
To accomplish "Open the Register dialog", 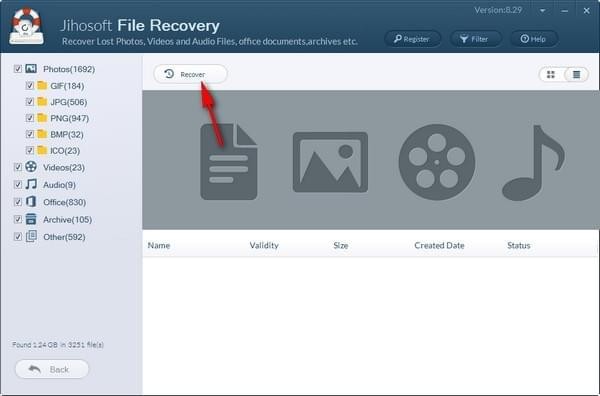I will point(412,39).
